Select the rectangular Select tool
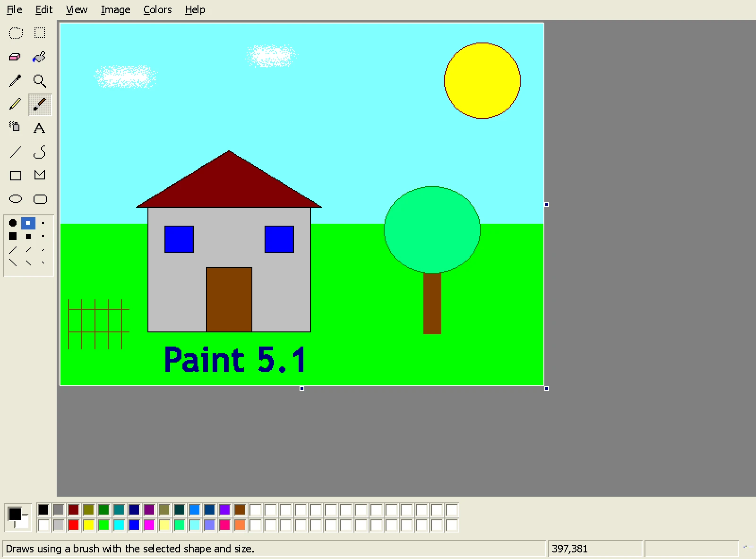Screen dimensions: 756x559 click(40, 33)
